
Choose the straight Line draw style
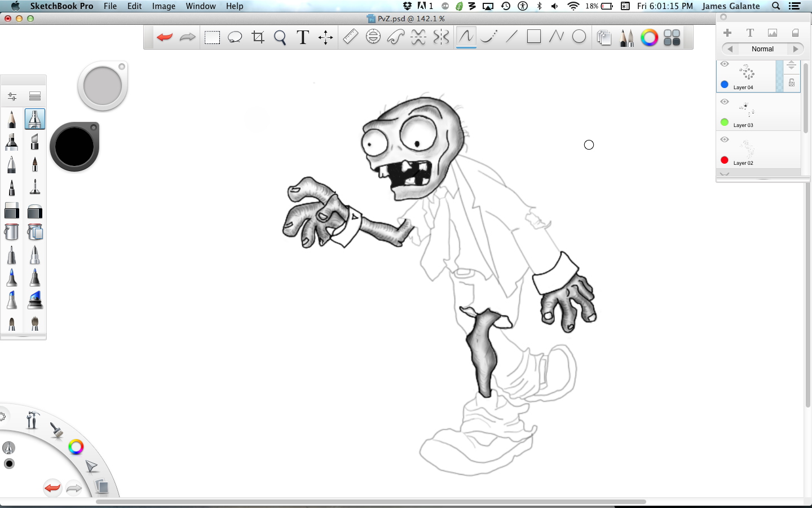(511, 37)
